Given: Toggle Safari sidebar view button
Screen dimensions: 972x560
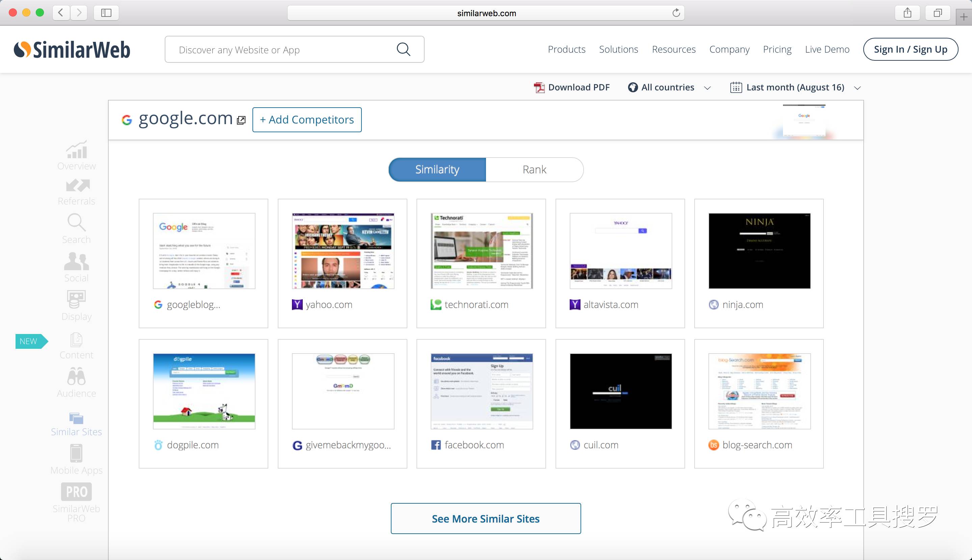Looking at the screenshot, I should click(x=106, y=13).
